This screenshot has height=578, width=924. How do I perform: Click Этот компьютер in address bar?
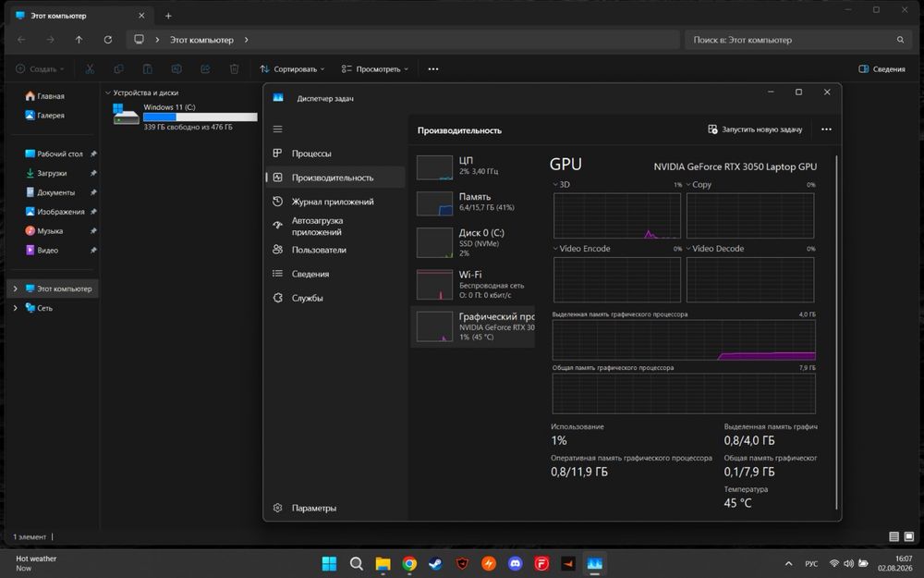coord(201,40)
